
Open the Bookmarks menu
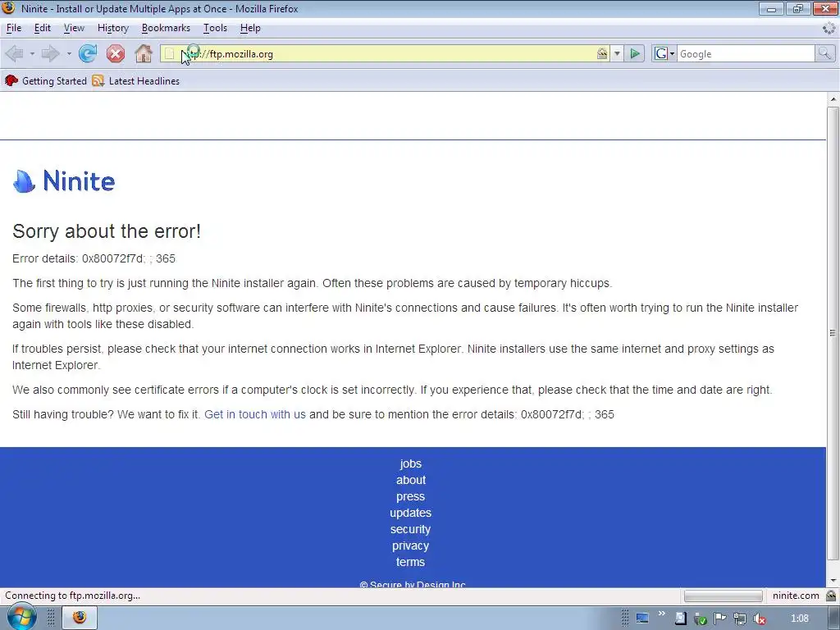166,28
